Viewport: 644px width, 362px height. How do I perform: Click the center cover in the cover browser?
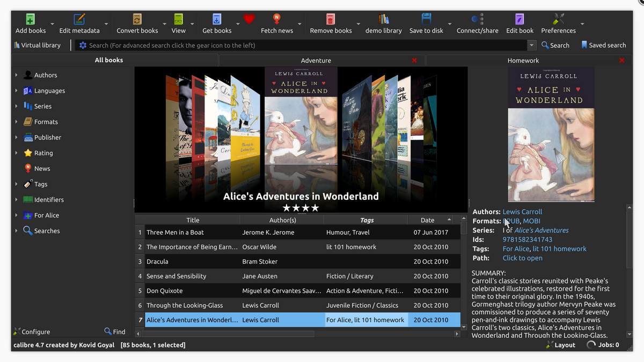coord(301,115)
